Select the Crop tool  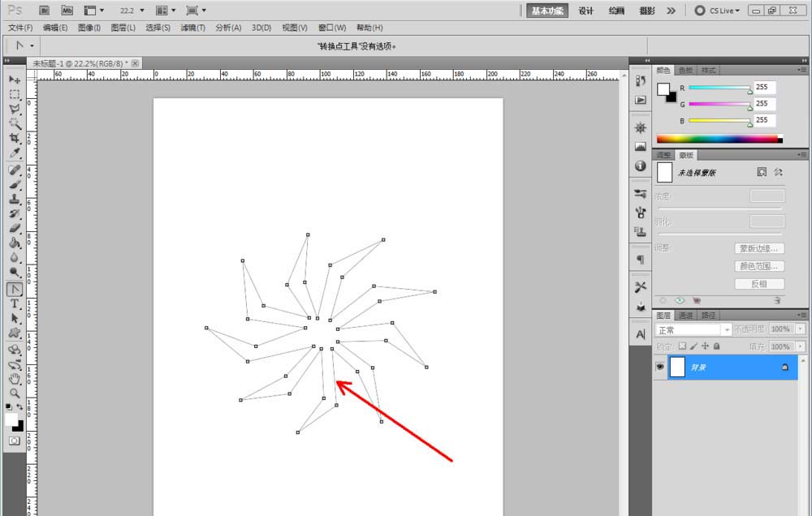(x=15, y=138)
